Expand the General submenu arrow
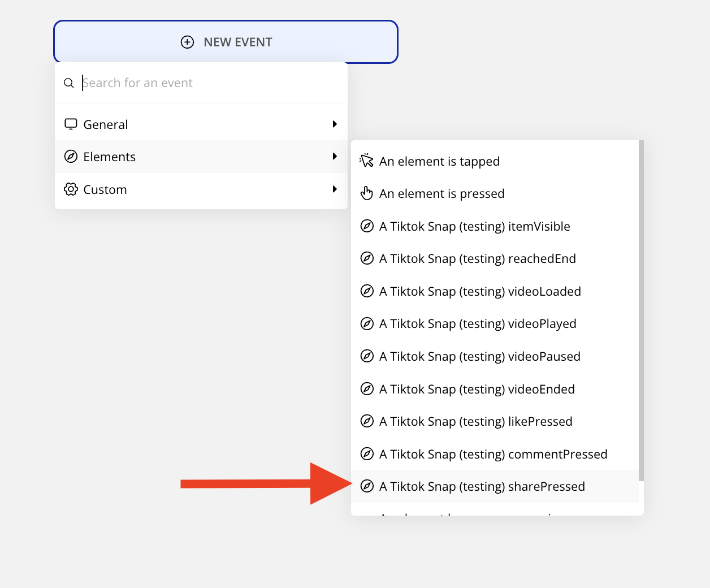The width and height of the screenshot is (710, 588). coord(335,124)
